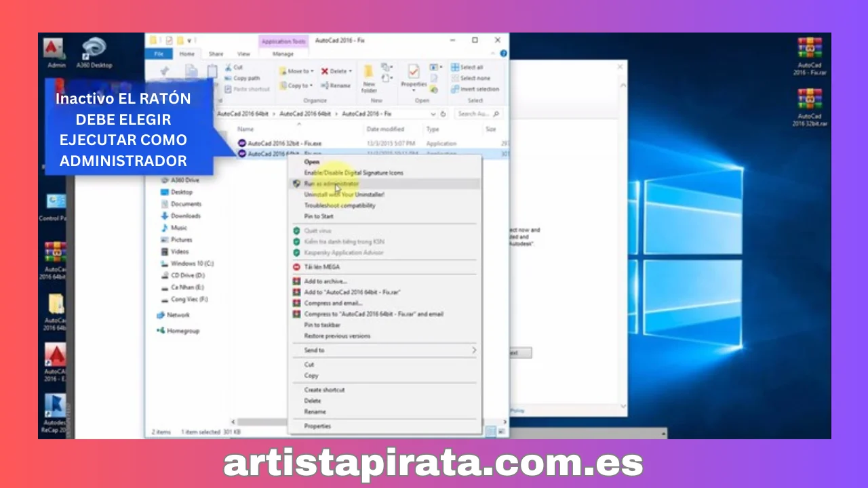Click the New folder ribbon icon
This screenshot has height=488, width=868.
point(369,79)
